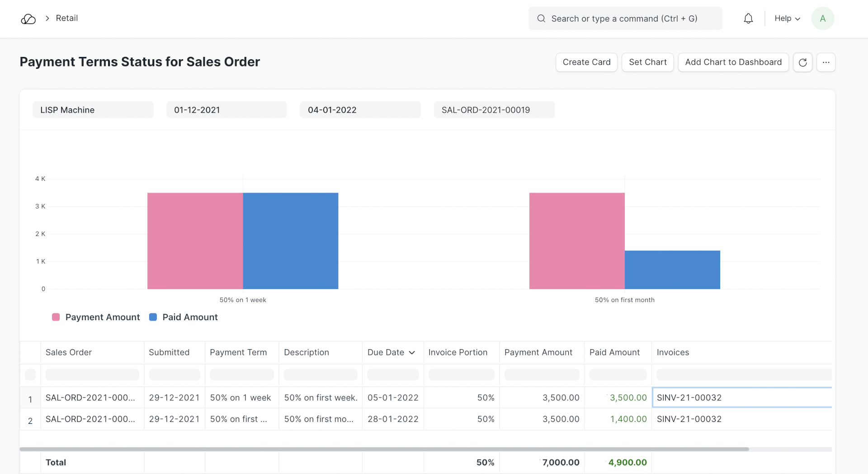The height and width of the screenshot is (474, 868).
Task: Click the search magnifier icon
Action: [541, 19]
